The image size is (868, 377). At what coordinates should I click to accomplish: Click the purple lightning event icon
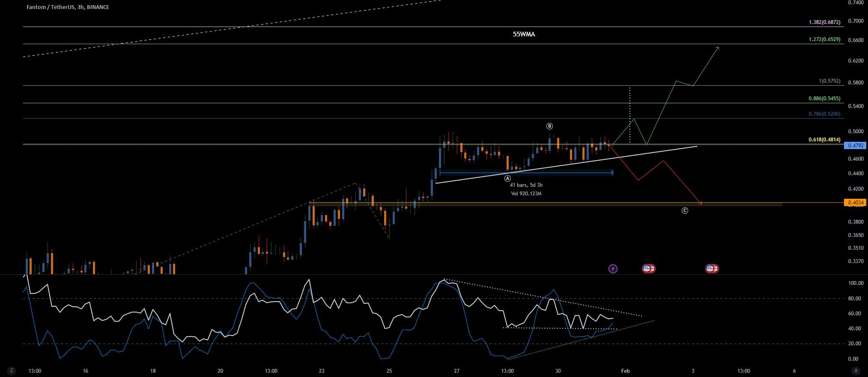pyautogui.click(x=613, y=269)
